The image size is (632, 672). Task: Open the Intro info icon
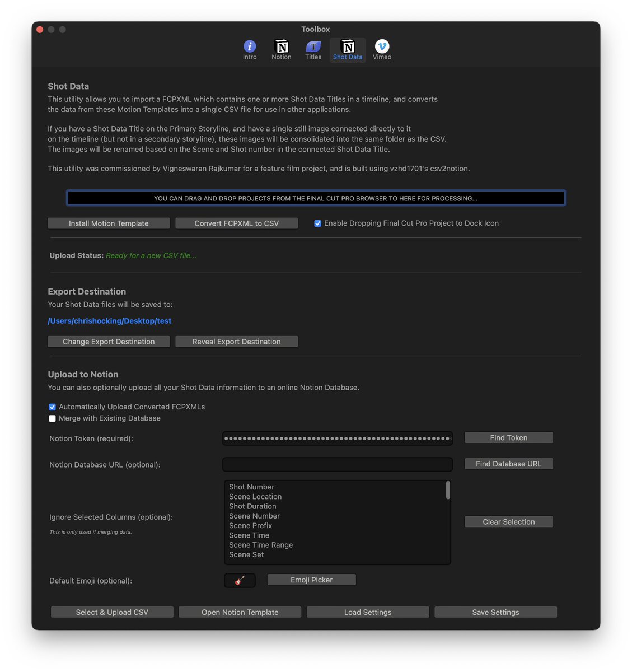tap(250, 50)
